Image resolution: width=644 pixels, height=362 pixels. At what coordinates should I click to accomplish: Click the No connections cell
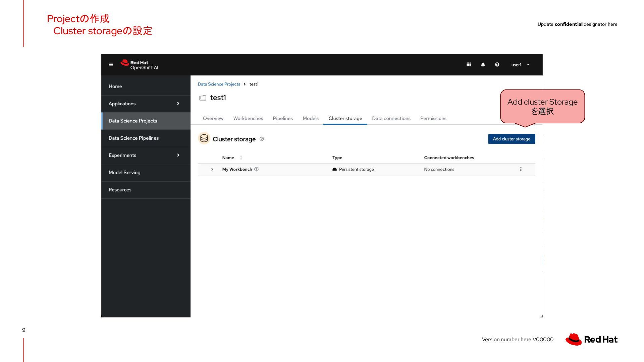[x=439, y=169]
